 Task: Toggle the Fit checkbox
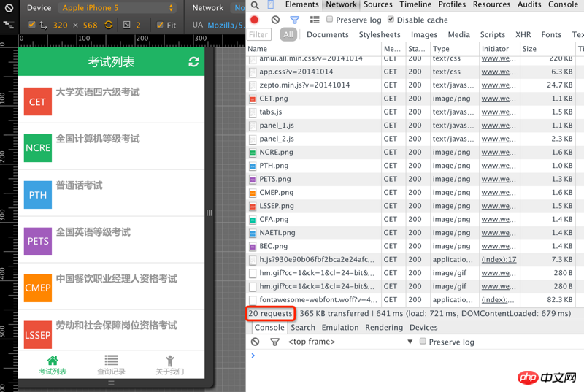coord(160,25)
